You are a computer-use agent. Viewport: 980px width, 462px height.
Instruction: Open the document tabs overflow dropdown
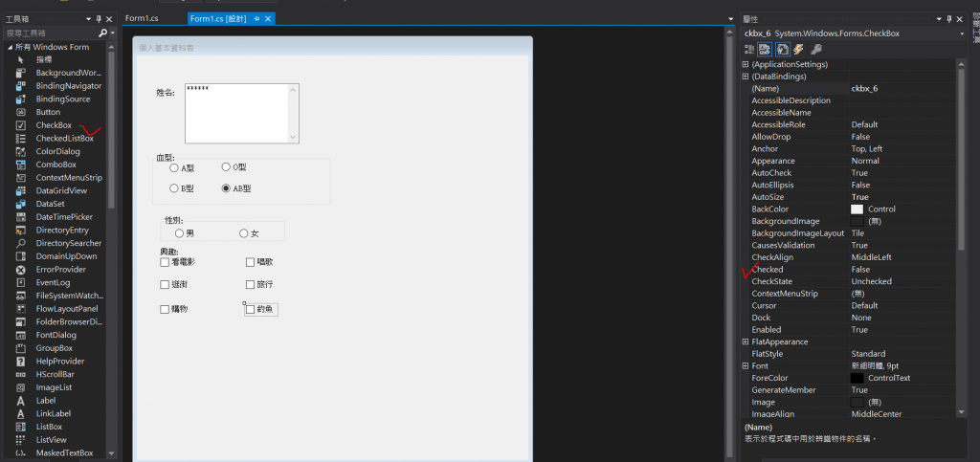click(x=730, y=19)
